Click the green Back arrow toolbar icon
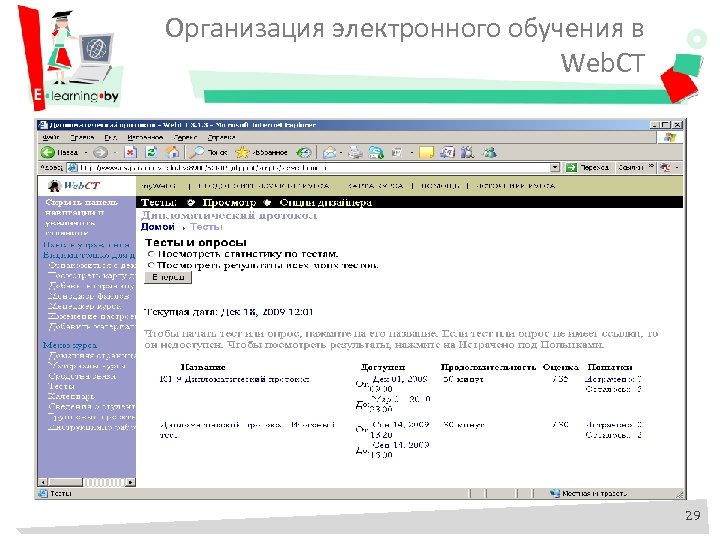This screenshot has width=720, height=540. pyautogui.click(x=47, y=152)
